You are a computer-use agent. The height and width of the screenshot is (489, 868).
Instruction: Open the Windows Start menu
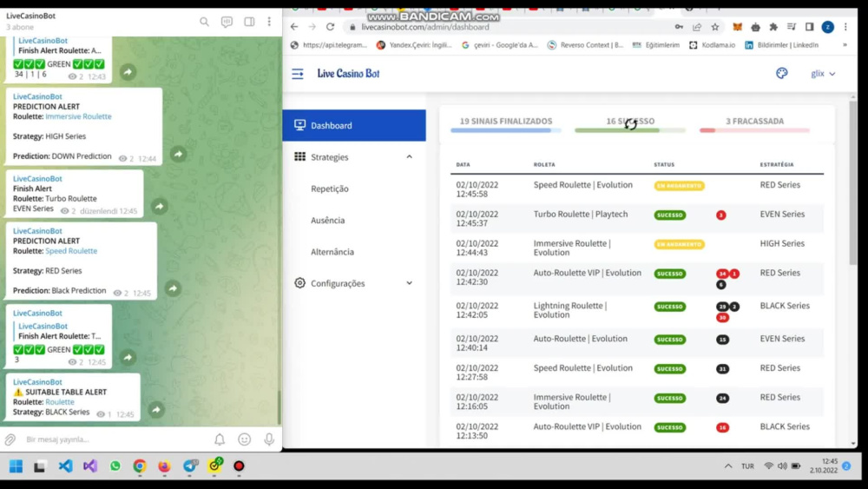coord(16,466)
